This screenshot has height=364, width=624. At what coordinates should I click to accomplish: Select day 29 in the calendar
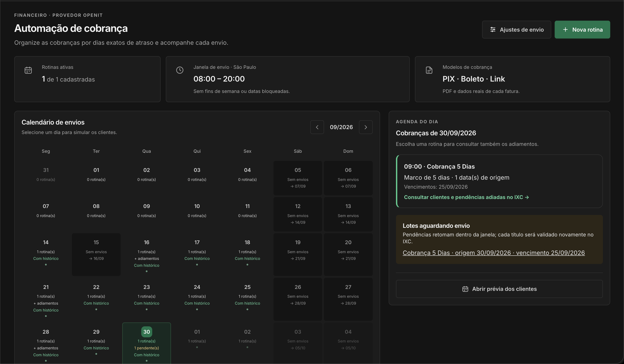[x=96, y=343]
